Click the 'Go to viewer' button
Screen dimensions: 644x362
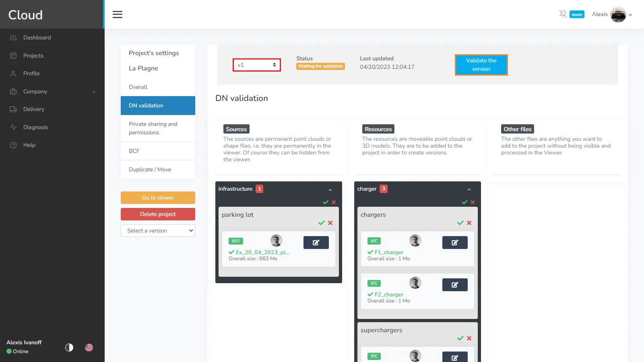tap(158, 197)
